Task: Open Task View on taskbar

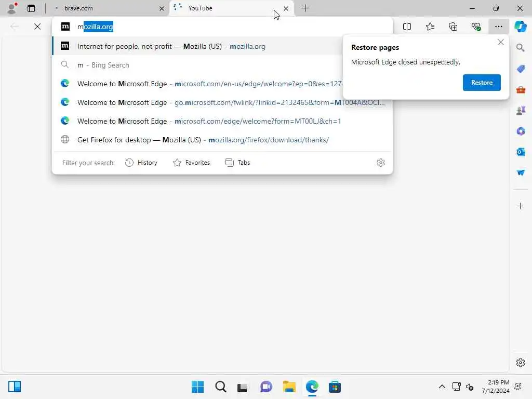Action: tap(242, 387)
